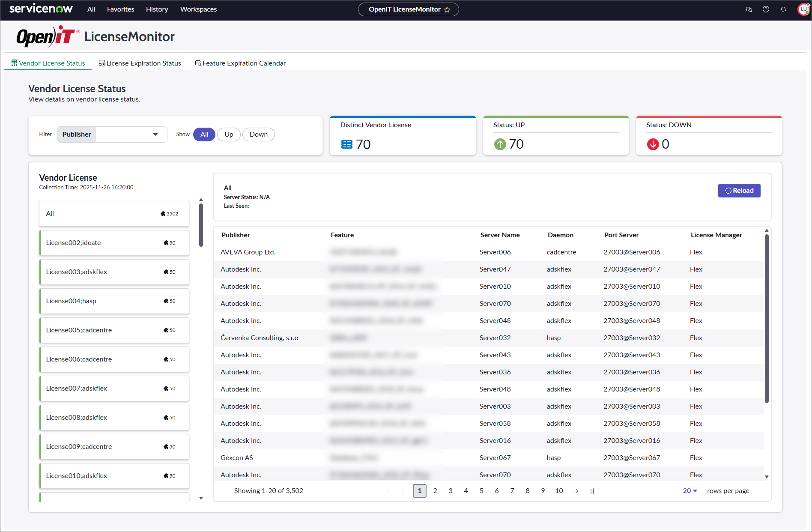Screen dimensions: 812x532
Task: Click the Reload button
Action: pos(739,191)
